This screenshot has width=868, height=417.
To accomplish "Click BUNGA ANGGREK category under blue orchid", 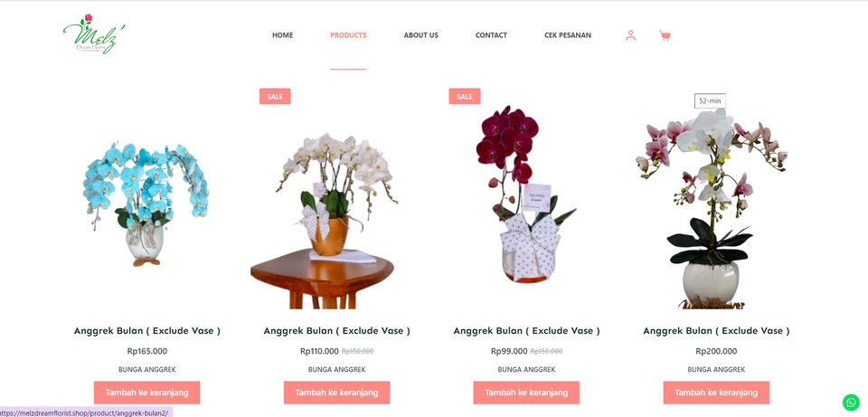I will click(146, 369).
